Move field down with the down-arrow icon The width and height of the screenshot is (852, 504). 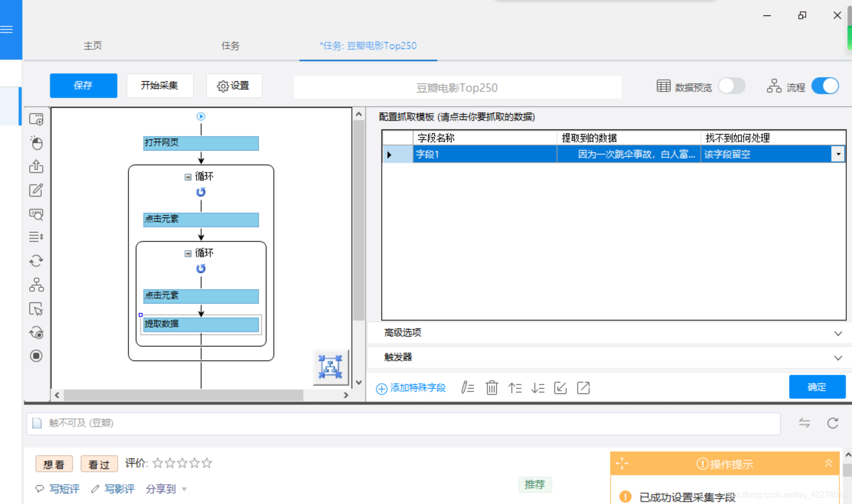tap(538, 388)
